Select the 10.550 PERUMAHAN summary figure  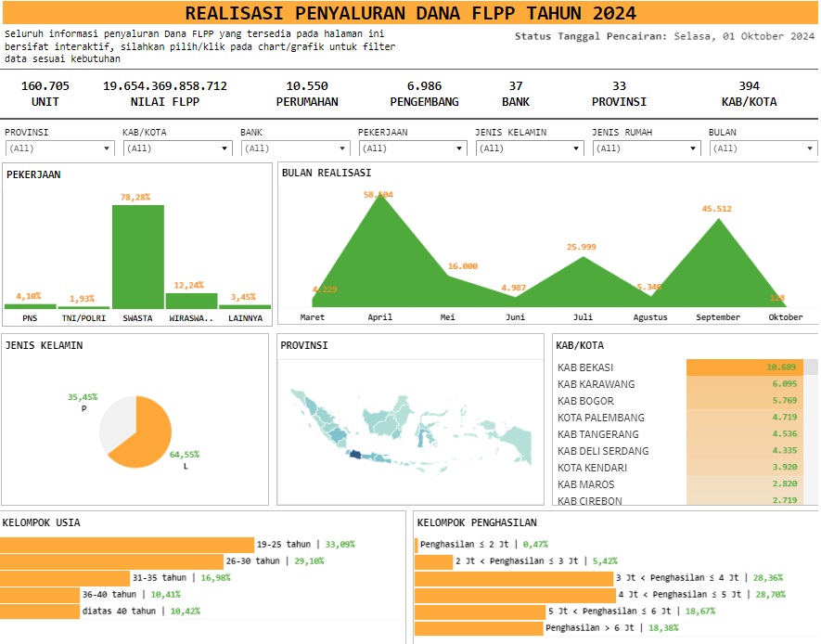[x=307, y=94]
